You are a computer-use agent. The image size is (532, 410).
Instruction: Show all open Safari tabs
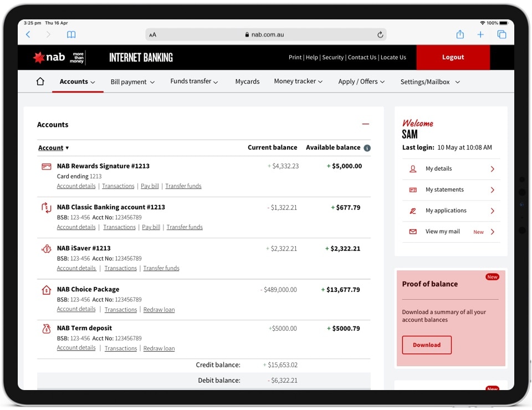[502, 34]
